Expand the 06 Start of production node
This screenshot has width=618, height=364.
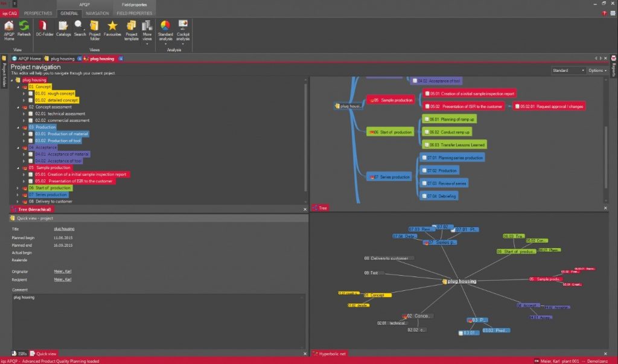[18, 188]
